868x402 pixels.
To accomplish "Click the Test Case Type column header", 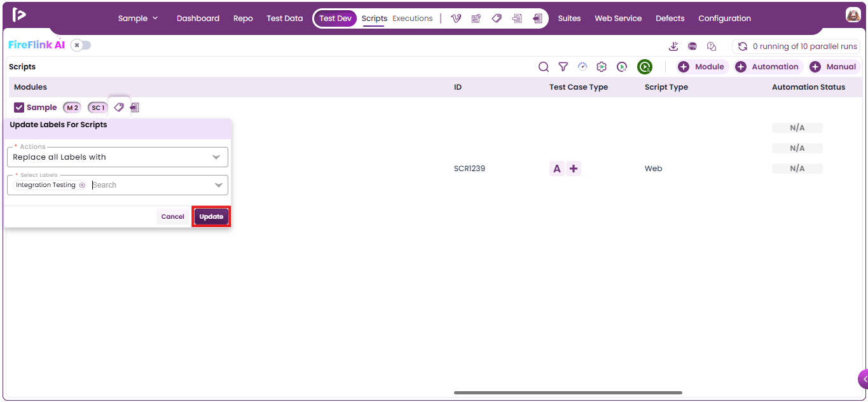I will click(579, 87).
